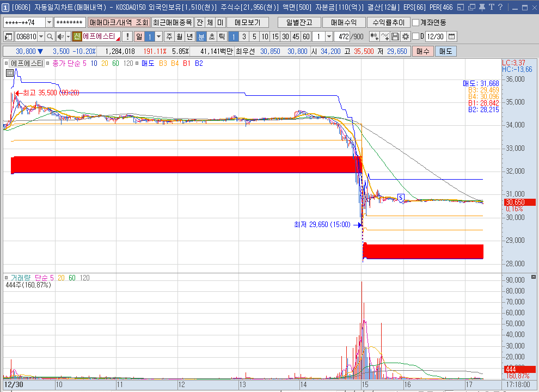Expand the account number dropdown

[49, 22]
